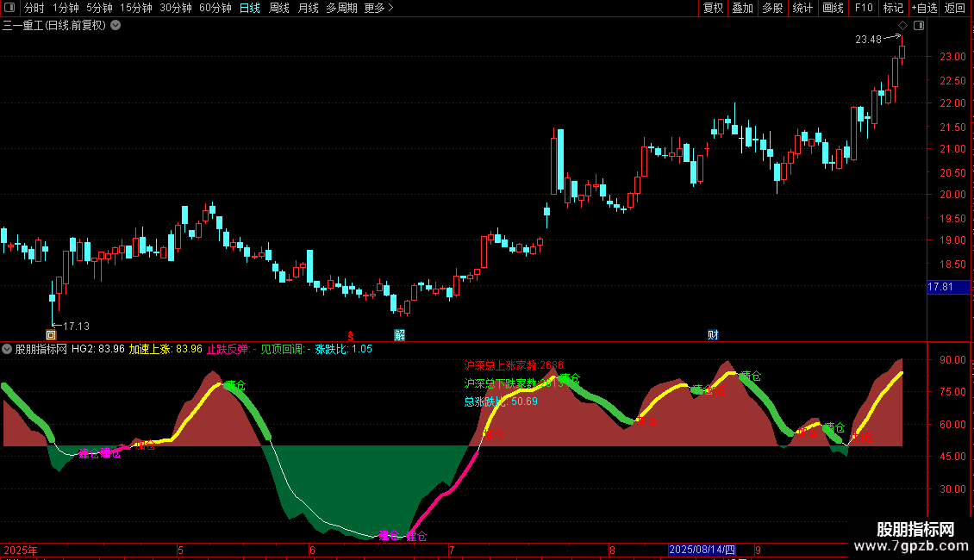Image resolution: width=974 pixels, height=560 pixels.
Task: Add the stock with +自选
Action: point(924,8)
